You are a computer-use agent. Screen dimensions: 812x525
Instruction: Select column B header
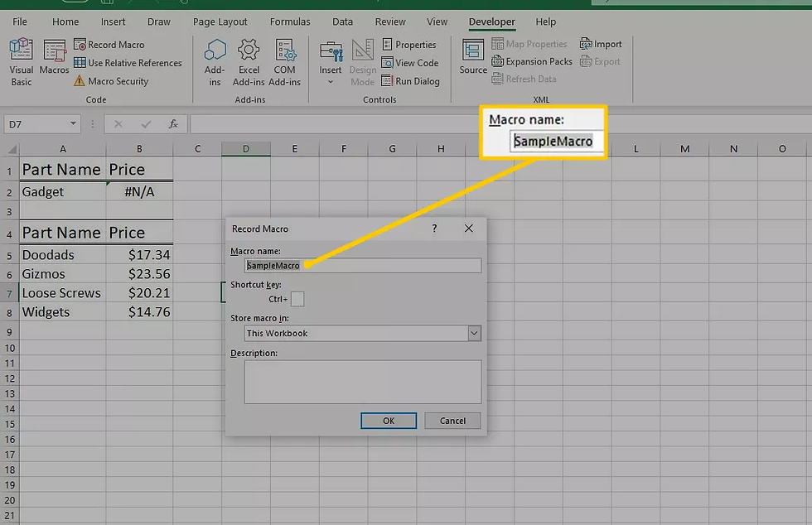(x=139, y=149)
